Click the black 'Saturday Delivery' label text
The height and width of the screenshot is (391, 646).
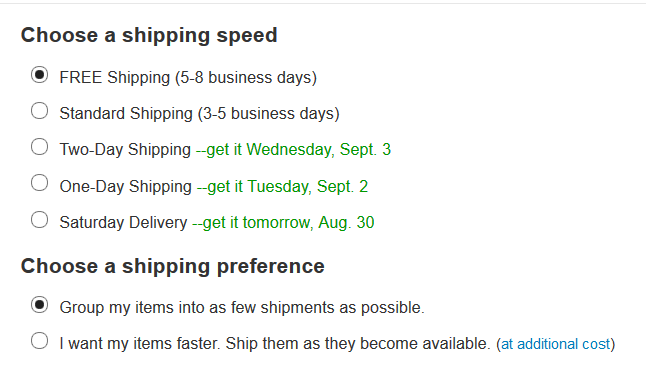(124, 222)
